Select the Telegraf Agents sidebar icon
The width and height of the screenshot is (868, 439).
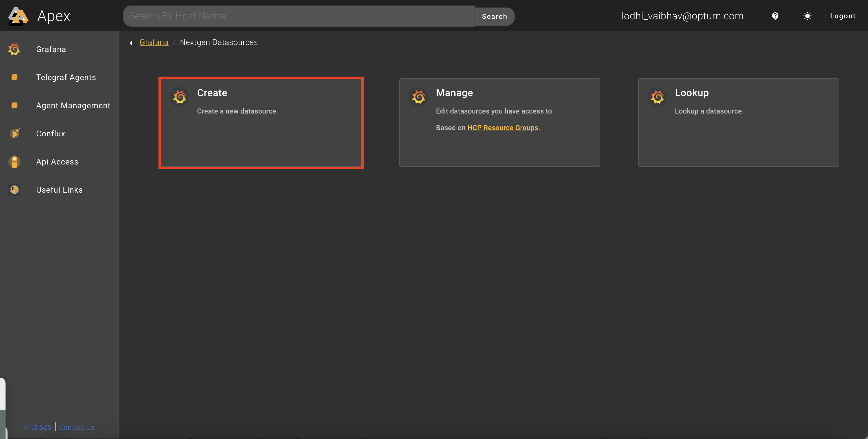point(14,77)
